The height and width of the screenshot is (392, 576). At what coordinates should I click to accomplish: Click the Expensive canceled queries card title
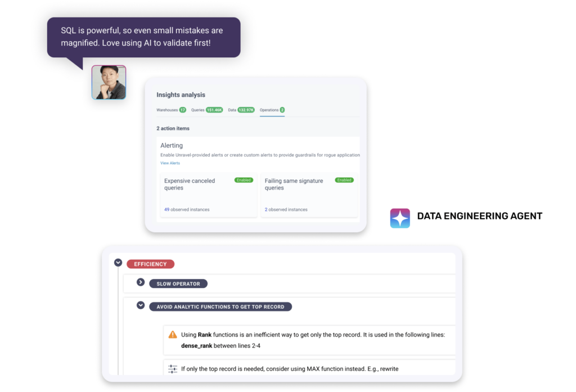pos(190,184)
